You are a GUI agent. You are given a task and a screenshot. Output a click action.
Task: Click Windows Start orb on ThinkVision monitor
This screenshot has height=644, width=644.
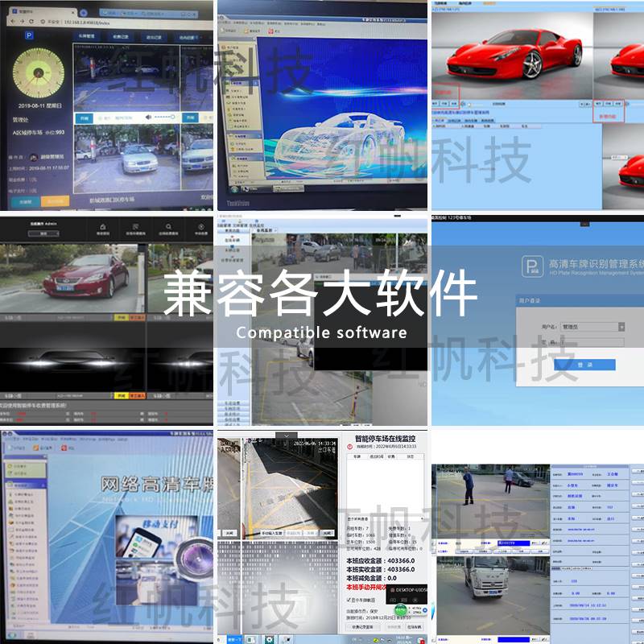234,189
